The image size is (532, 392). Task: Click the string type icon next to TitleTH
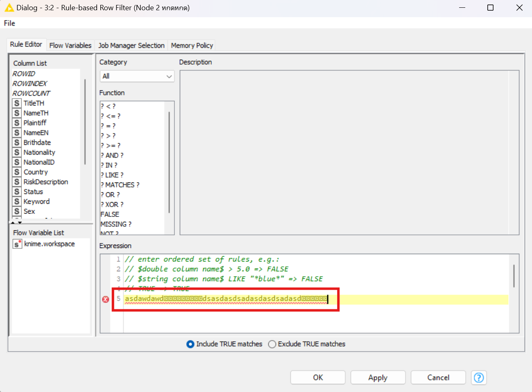(x=17, y=103)
